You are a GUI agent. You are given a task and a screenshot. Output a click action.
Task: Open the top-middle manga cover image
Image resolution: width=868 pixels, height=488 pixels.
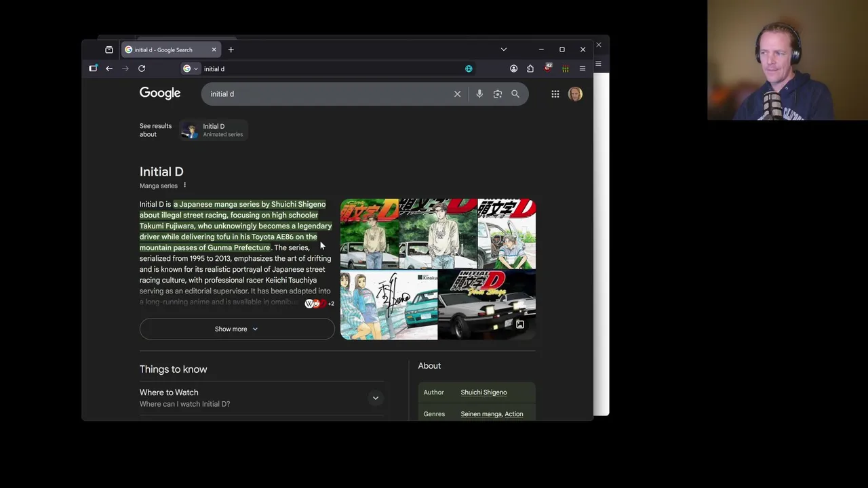438,233
